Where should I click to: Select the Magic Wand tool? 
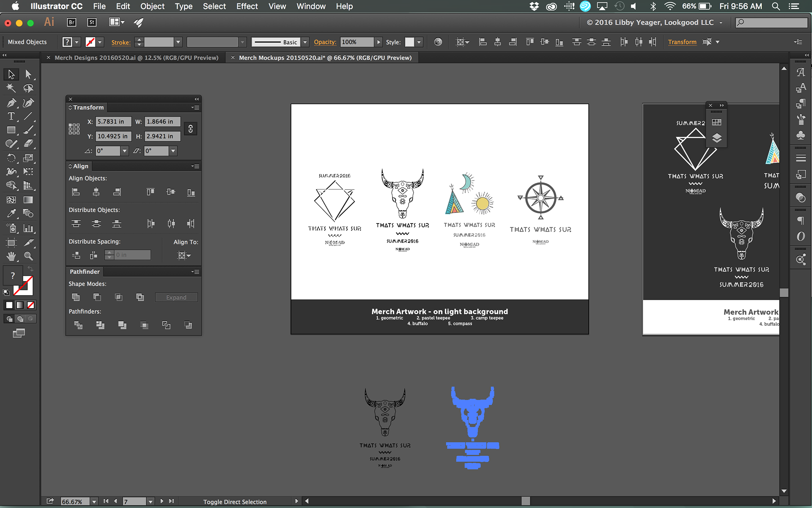point(11,88)
